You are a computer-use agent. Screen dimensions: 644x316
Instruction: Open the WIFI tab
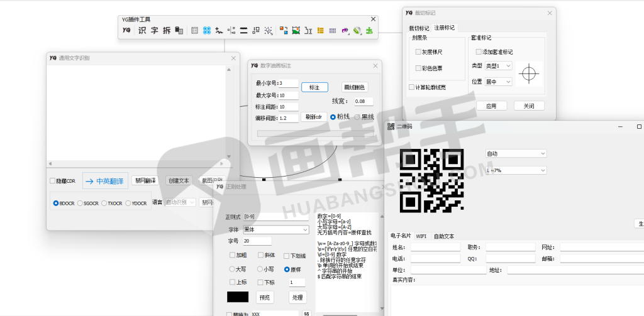421,236
